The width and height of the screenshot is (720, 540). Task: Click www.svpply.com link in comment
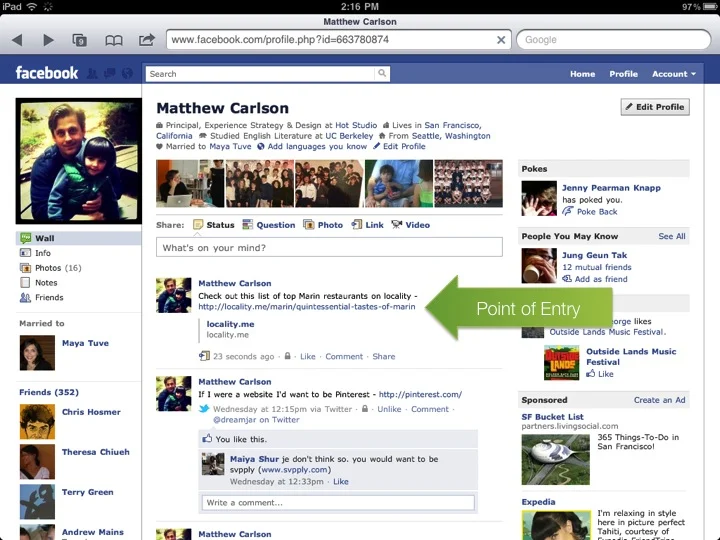click(x=294, y=470)
